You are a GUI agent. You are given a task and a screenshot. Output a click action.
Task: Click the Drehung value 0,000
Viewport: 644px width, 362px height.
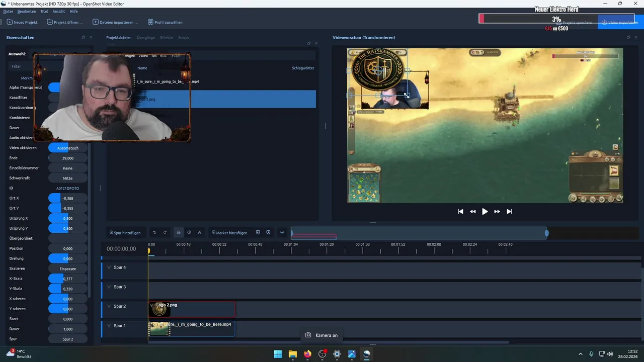[67, 258]
